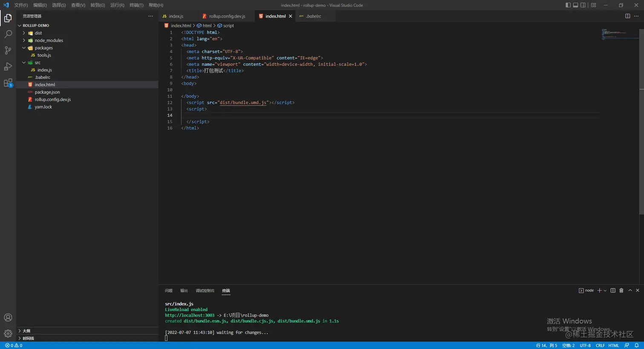The width and height of the screenshot is (644, 349).
Task: Close the index.html editor tab
Action: point(290,16)
